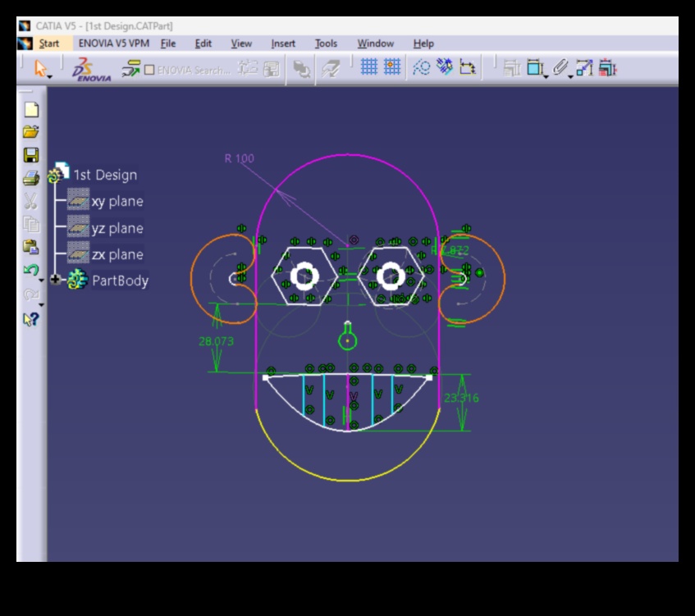Viewport: 695px width, 616px height.
Task: Toggle the Snap to Point grid icon
Action: (x=392, y=68)
